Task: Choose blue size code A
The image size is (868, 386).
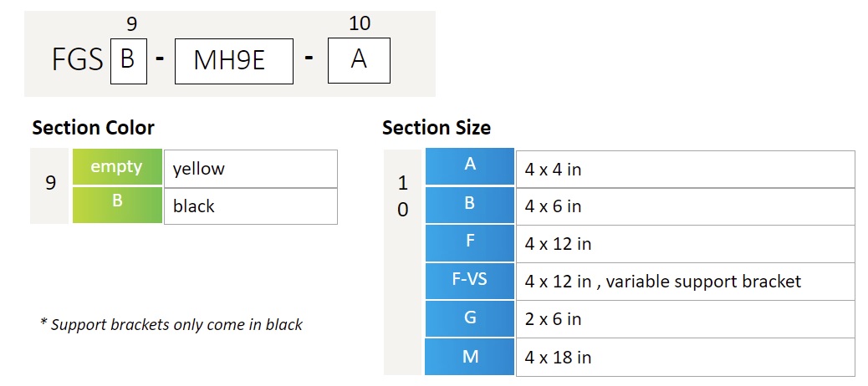Action: (469, 166)
